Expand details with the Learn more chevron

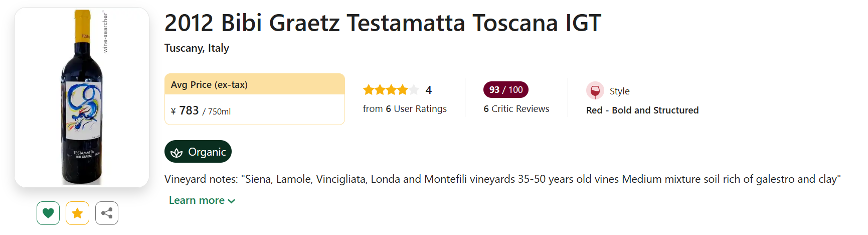click(x=232, y=201)
